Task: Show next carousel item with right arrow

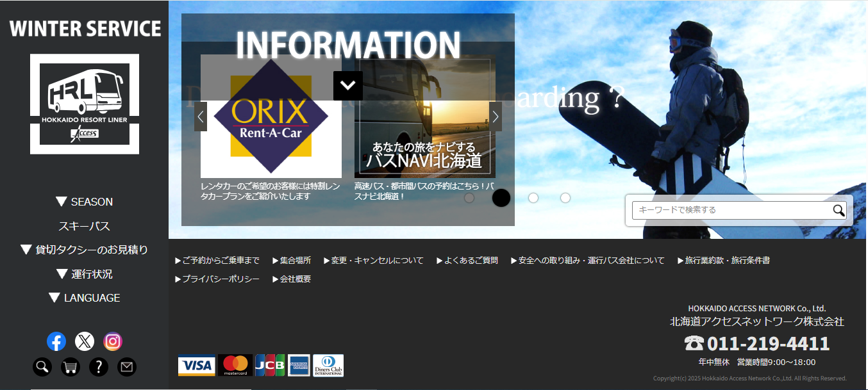Action: [x=496, y=117]
